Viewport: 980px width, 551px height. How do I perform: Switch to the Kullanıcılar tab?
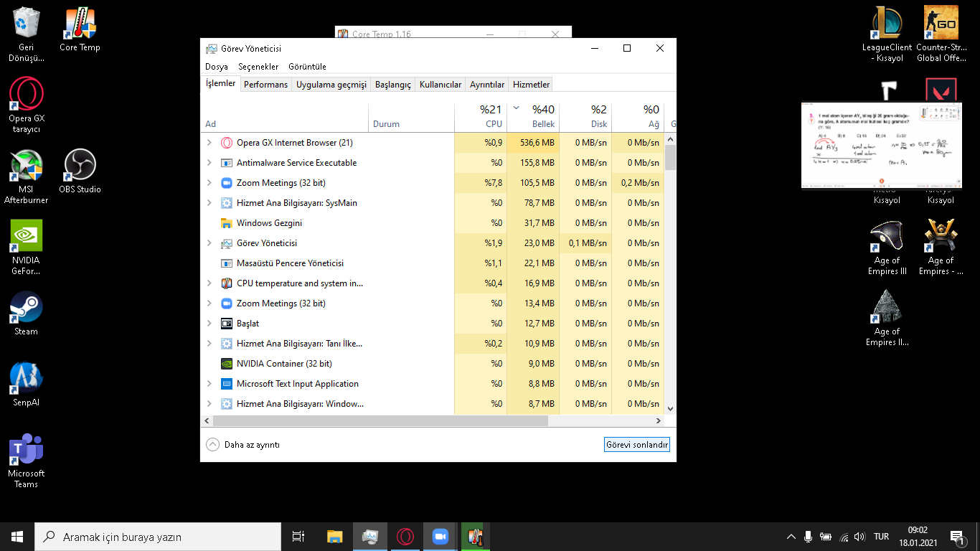440,85
